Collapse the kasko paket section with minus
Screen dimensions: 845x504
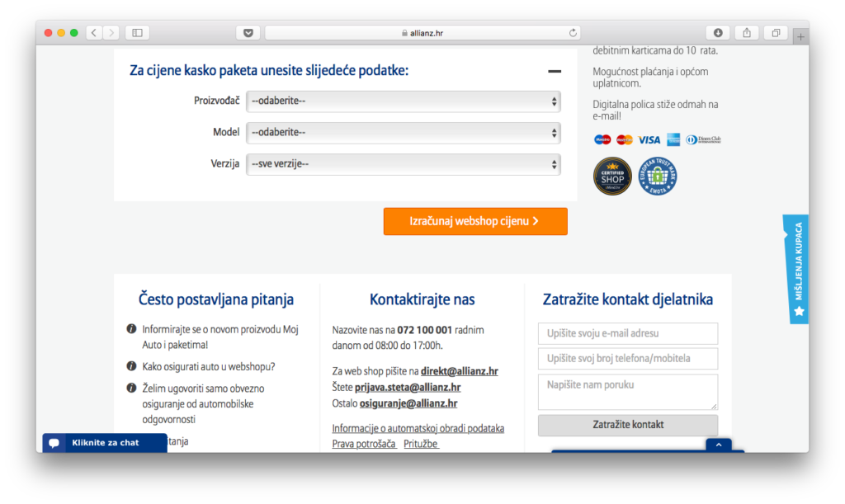coord(555,72)
